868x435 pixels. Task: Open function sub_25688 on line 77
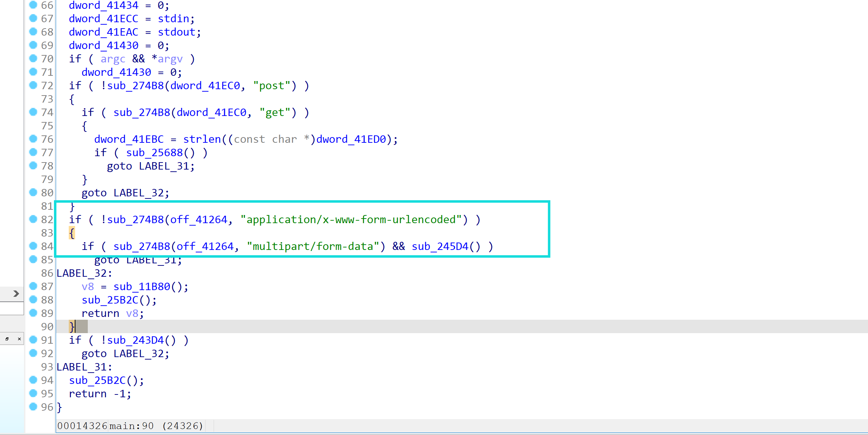click(154, 153)
